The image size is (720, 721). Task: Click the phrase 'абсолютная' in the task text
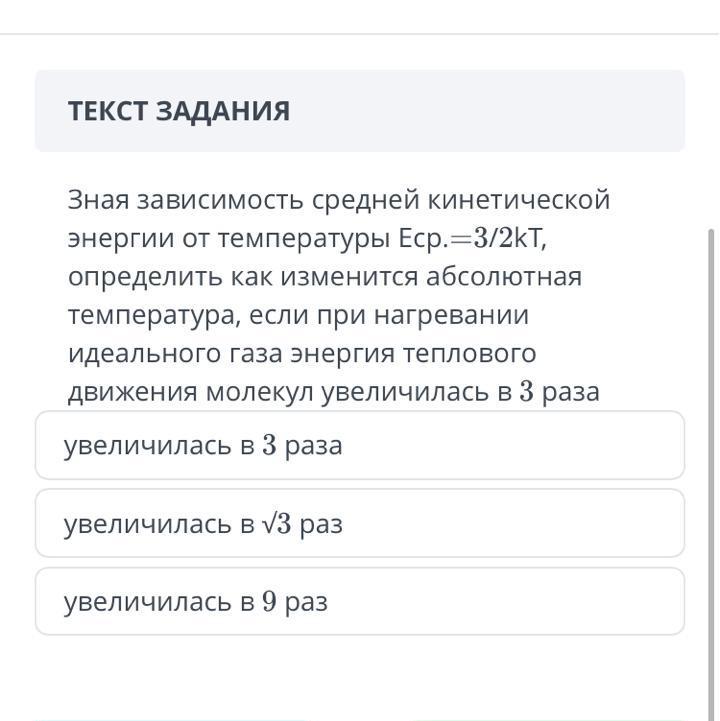pyautogui.click(x=503, y=277)
